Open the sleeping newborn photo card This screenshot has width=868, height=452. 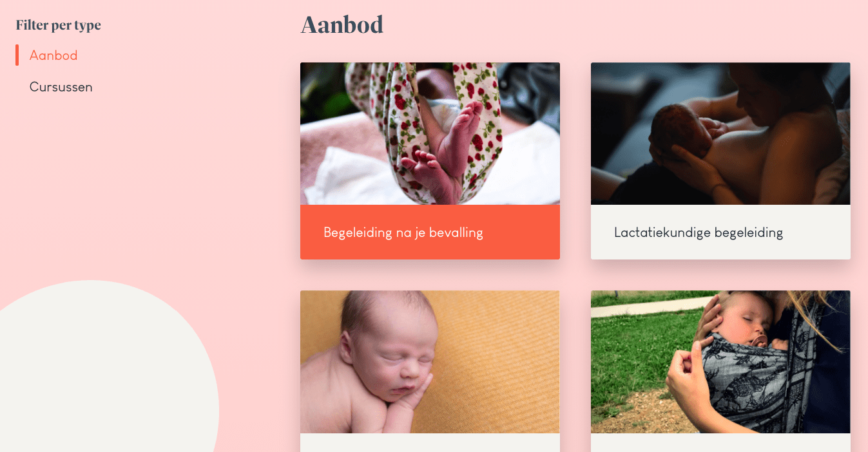(x=430, y=362)
